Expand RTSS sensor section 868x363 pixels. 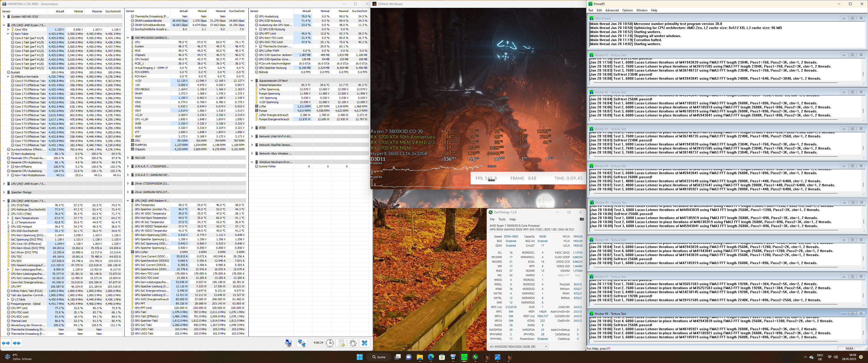pyautogui.click(x=252, y=128)
